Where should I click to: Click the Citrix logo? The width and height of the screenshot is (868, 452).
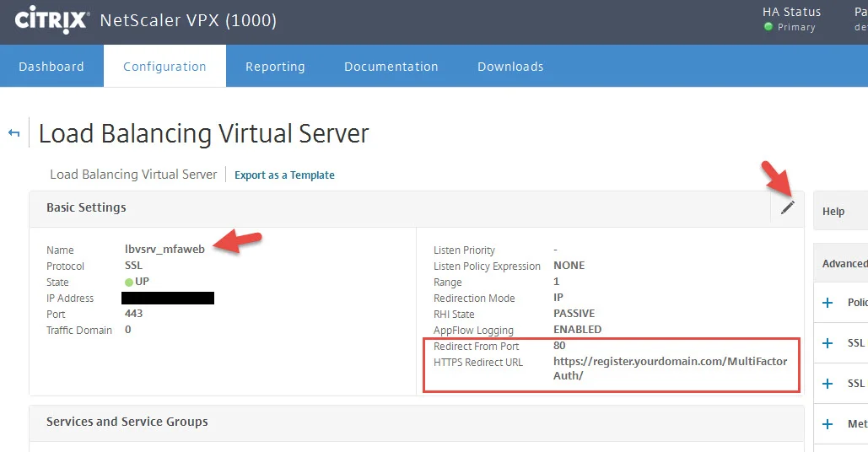[51, 20]
